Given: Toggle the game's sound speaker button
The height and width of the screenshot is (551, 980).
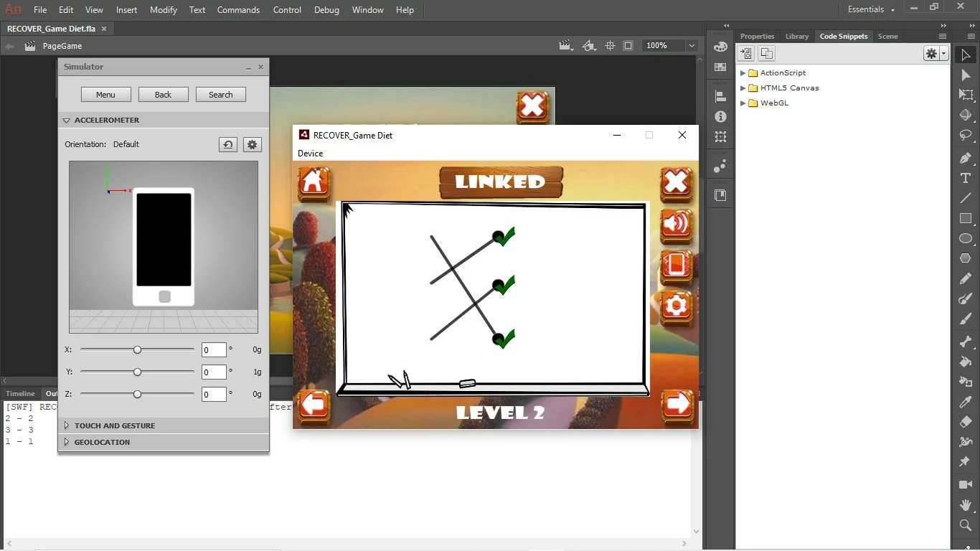Looking at the screenshot, I should point(676,225).
